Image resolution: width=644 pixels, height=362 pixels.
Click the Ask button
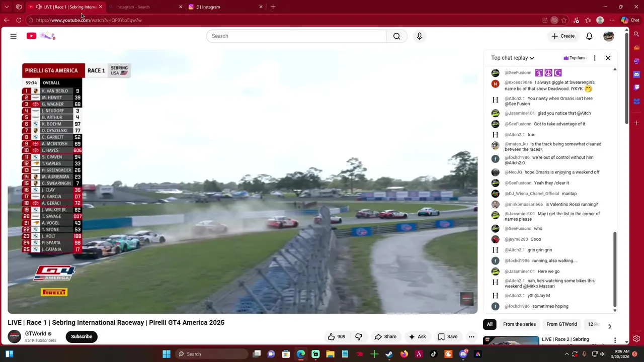click(x=417, y=337)
